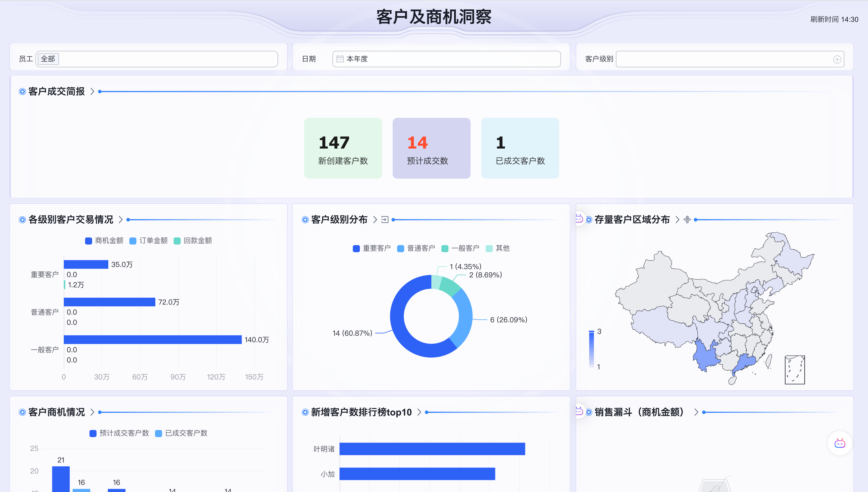
Task: Open the floating AI assistant robot button
Action: (x=839, y=443)
